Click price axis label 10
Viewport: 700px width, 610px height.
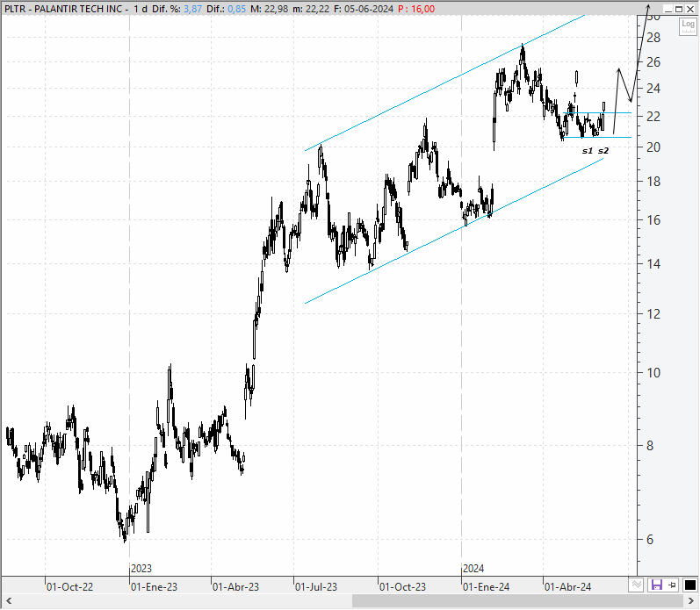coord(653,373)
